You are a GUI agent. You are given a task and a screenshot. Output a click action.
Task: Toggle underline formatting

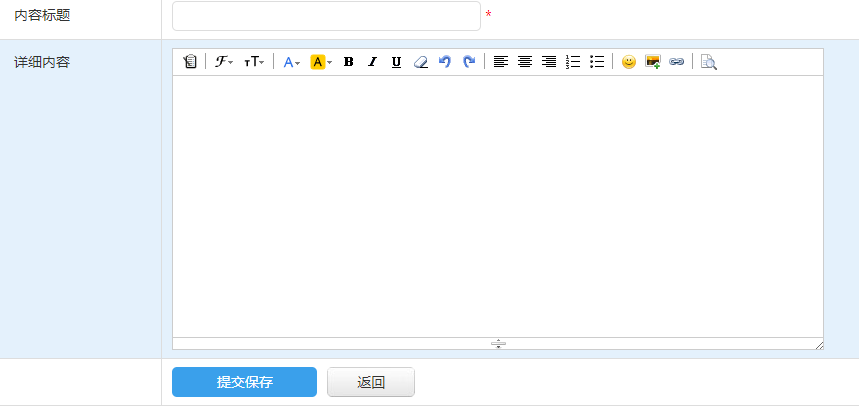click(396, 62)
